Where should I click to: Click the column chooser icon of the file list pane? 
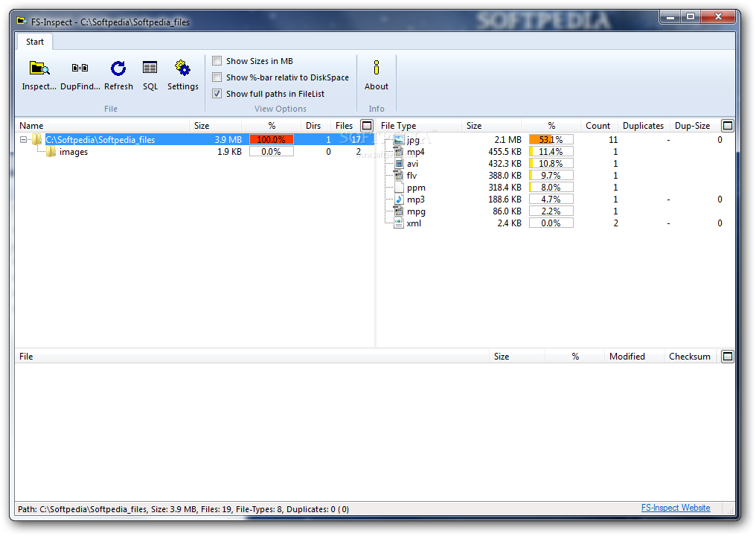click(728, 357)
